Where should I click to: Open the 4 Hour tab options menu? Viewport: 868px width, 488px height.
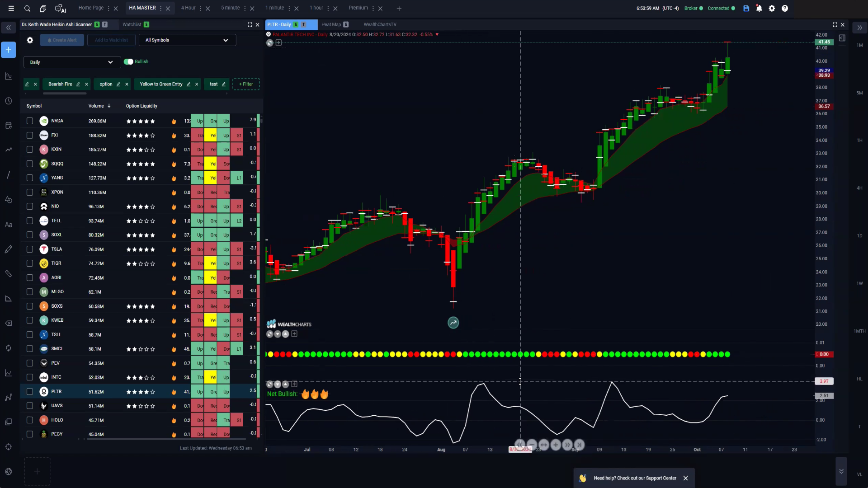(x=200, y=8)
